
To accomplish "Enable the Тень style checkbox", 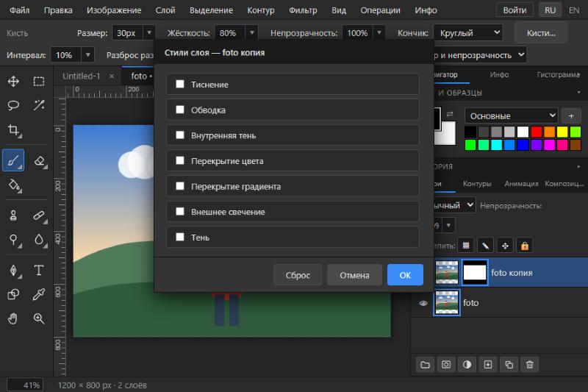I will [x=180, y=237].
